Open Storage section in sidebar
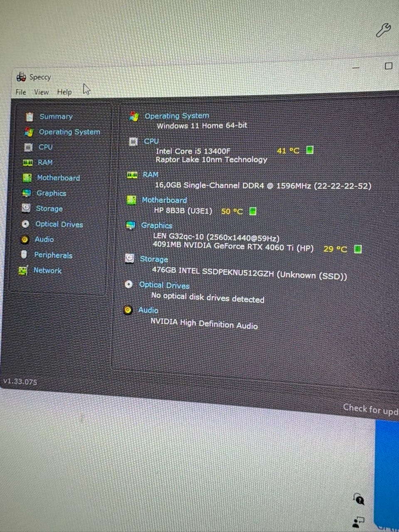This screenshot has height=532, width=399. (x=49, y=209)
